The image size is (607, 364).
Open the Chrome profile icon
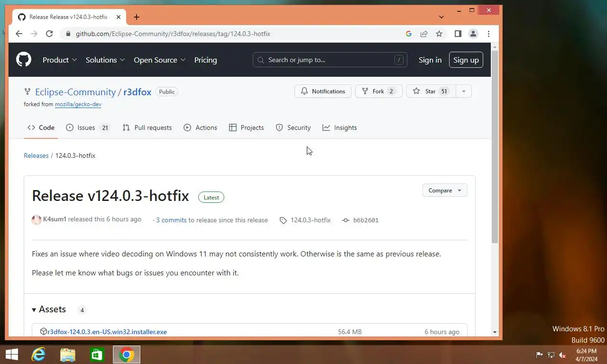click(x=473, y=34)
